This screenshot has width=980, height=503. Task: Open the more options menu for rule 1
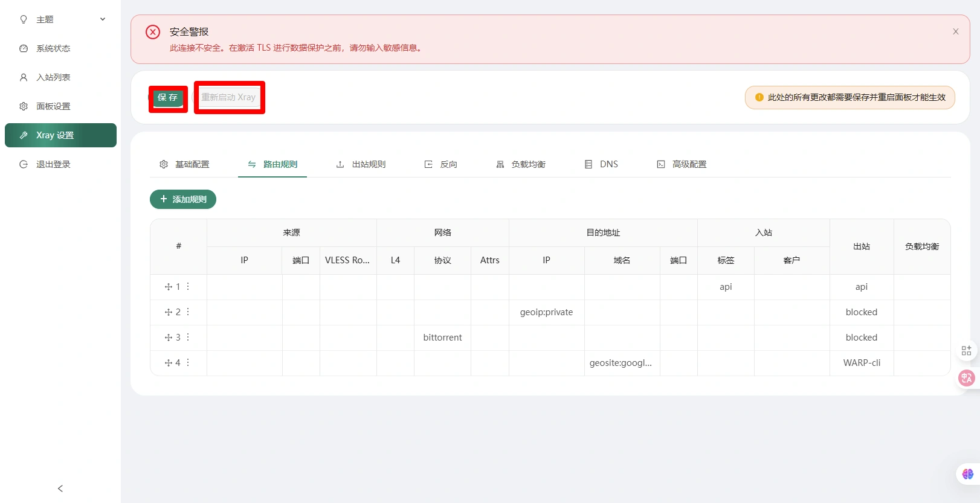click(188, 286)
